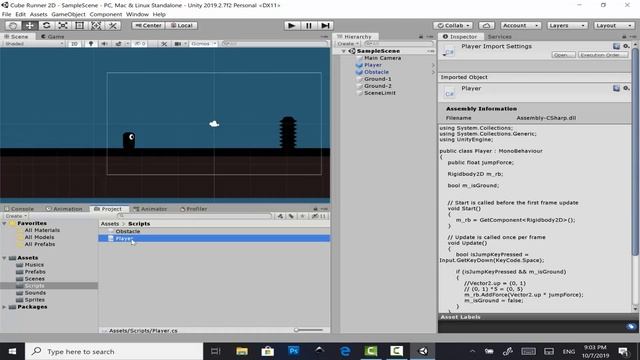
Task: Open the Gizmos dropdown
Action: 203,44
